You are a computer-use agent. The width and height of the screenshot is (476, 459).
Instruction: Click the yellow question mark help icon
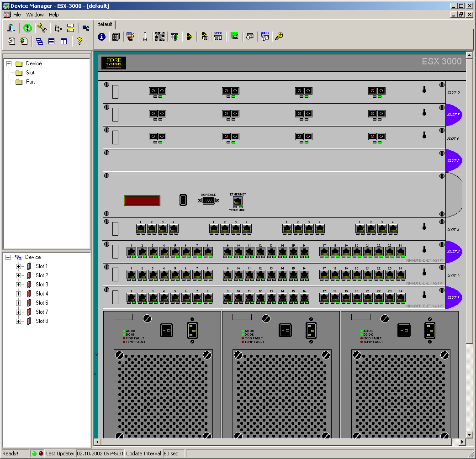[x=79, y=41]
